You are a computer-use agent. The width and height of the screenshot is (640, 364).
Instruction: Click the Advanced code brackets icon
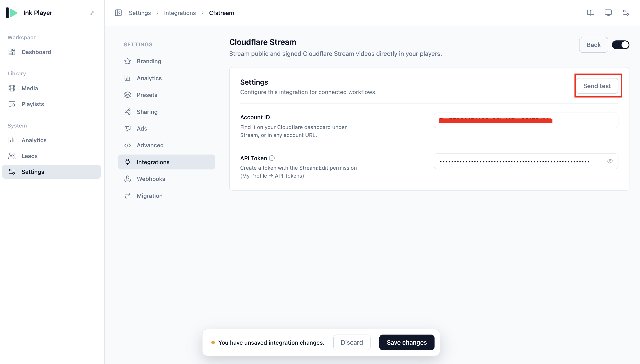coord(128,145)
